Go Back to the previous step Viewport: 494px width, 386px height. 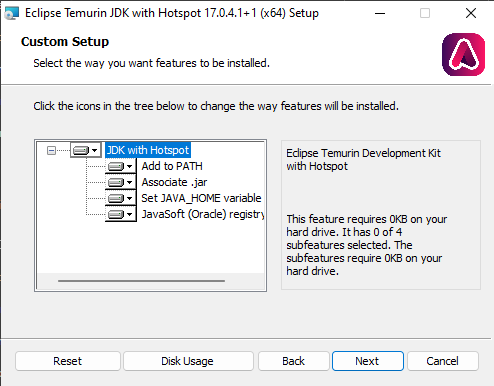(x=294, y=361)
